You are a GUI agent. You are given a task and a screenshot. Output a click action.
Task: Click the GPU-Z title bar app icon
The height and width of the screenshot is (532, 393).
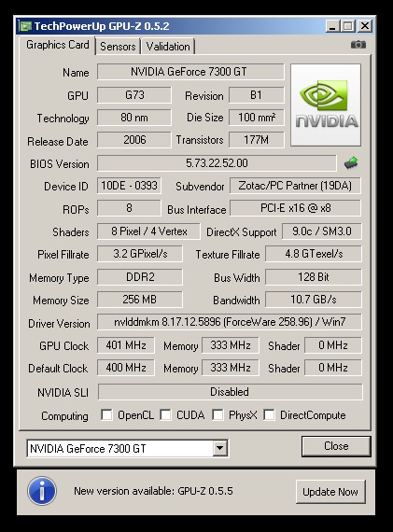pyautogui.click(x=25, y=26)
